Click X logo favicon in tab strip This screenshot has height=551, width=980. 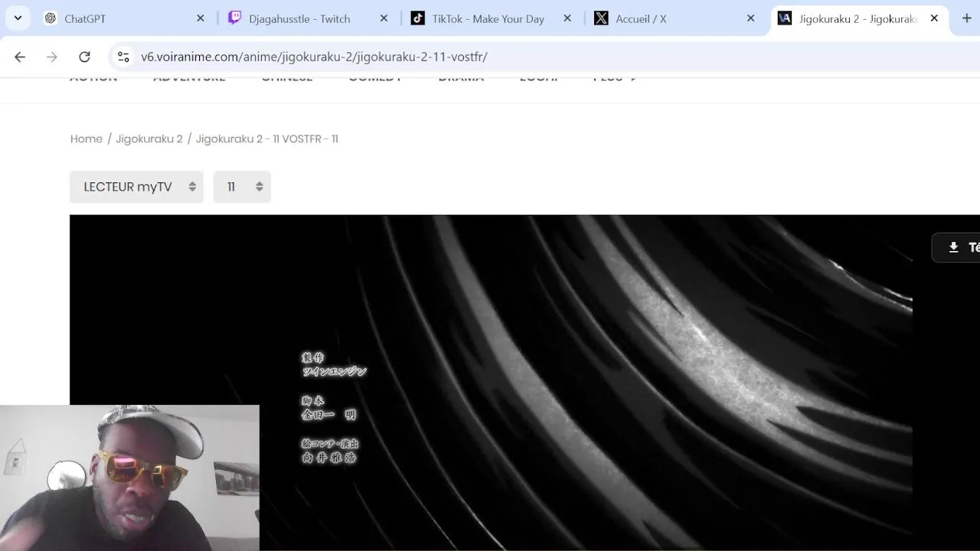[601, 18]
